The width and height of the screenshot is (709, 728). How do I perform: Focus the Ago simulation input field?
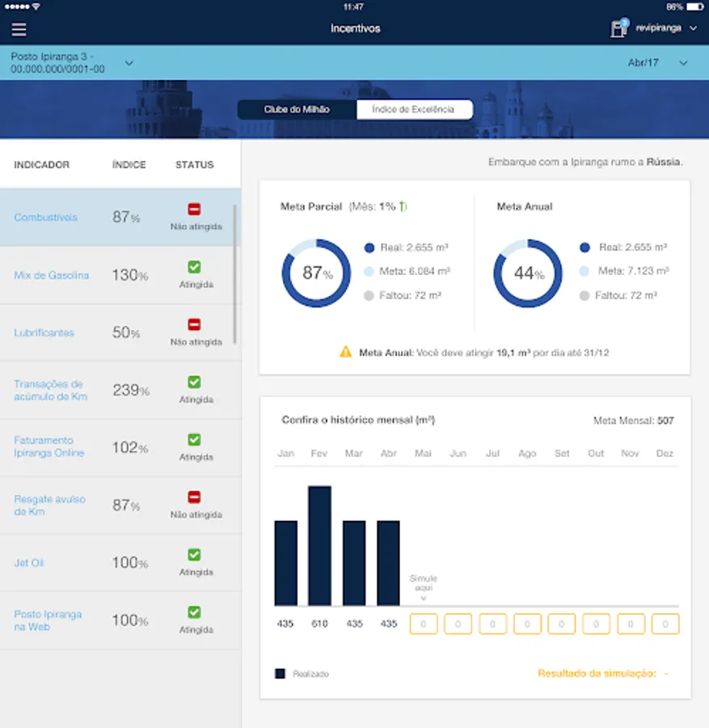click(x=527, y=624)
